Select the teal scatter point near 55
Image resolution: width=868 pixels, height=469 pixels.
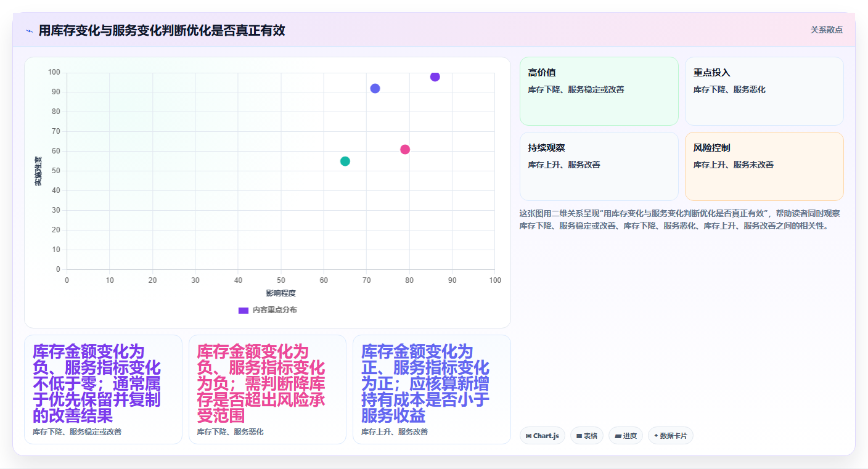pos(345,161)
